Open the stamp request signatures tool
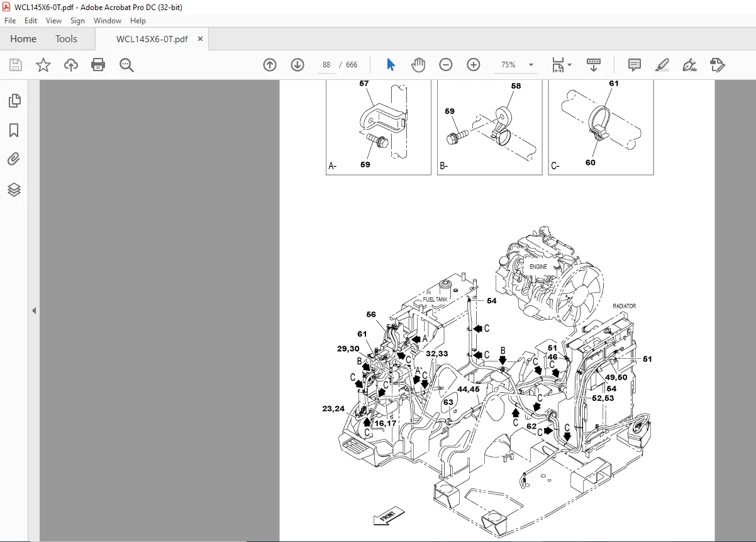Image resolution: width=756 pixels, height=542 pixels. tap(717, 65)
